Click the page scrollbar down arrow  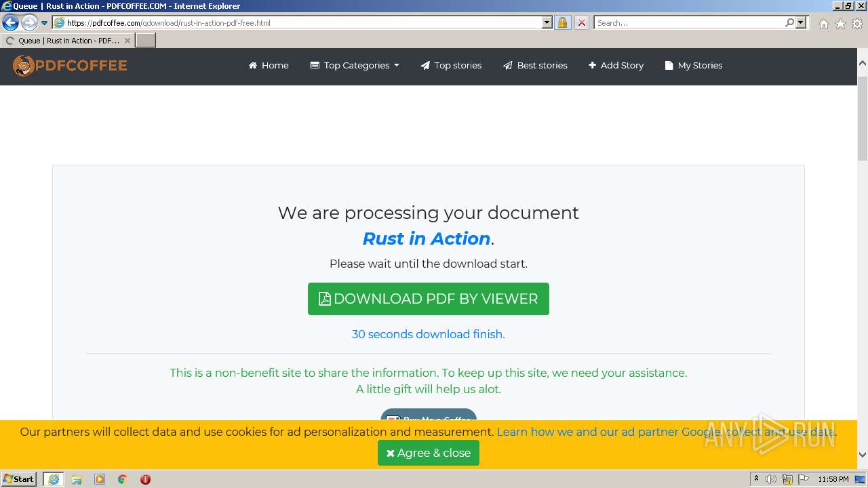pos(863,455)
